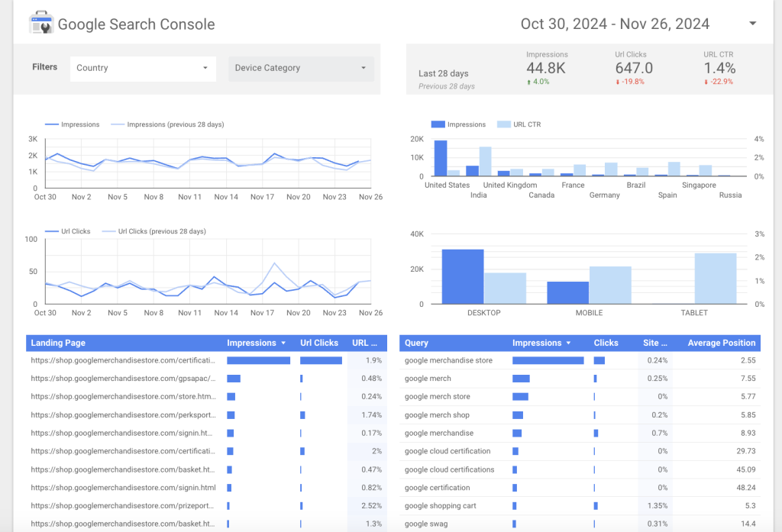Click the Google Search Console logo icon

pyautogui.click(x=40, y=24)
